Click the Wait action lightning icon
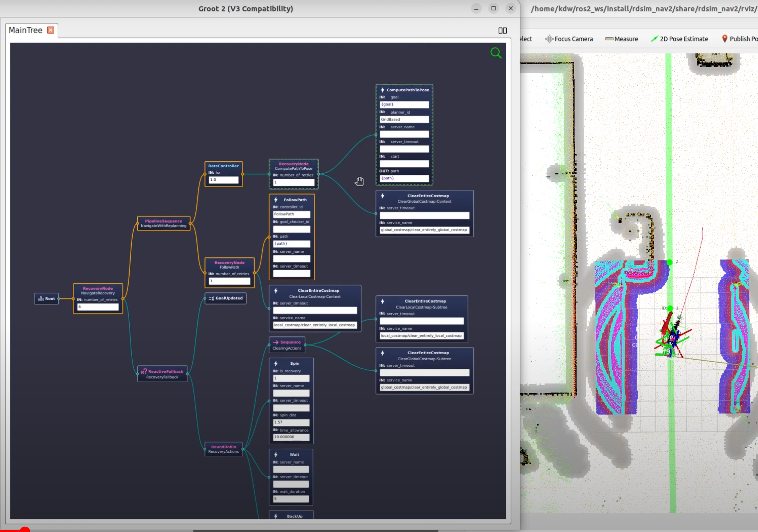 coord(276,454)
